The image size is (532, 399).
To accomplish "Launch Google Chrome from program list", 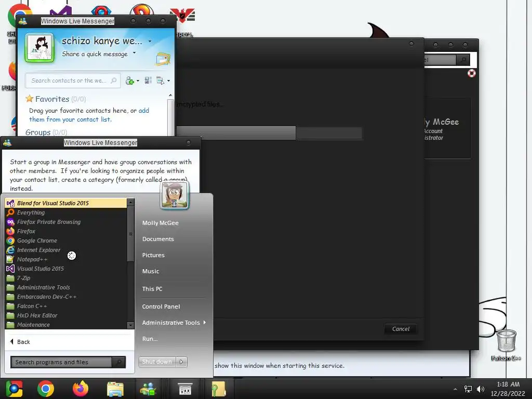I will (x=66, y=241).
